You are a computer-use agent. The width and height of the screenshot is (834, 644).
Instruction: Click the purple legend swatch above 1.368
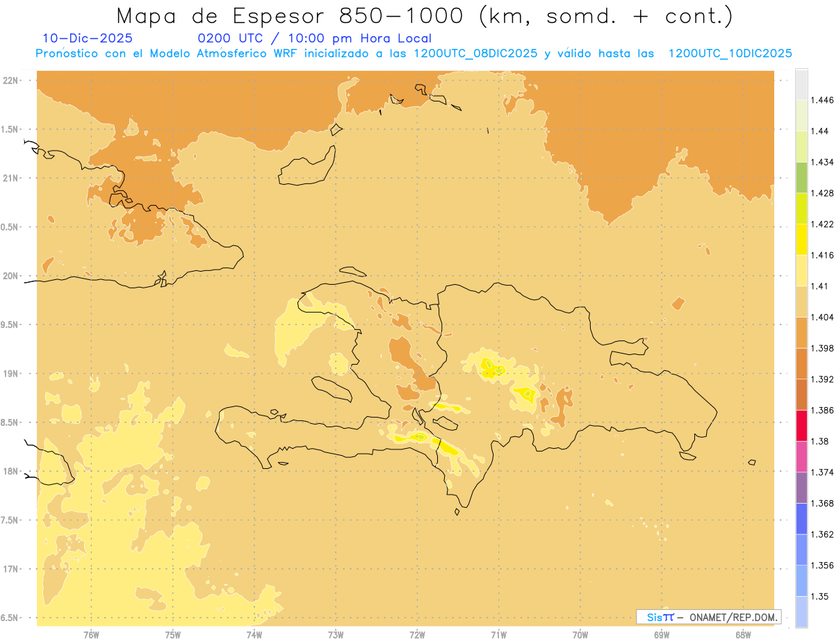tap(801, 488)
